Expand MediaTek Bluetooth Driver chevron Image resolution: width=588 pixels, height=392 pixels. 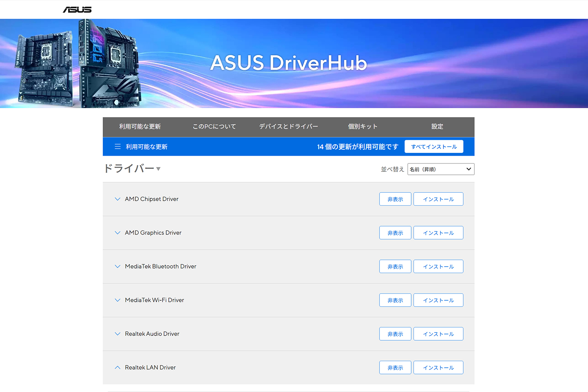(x=118, y=267)
